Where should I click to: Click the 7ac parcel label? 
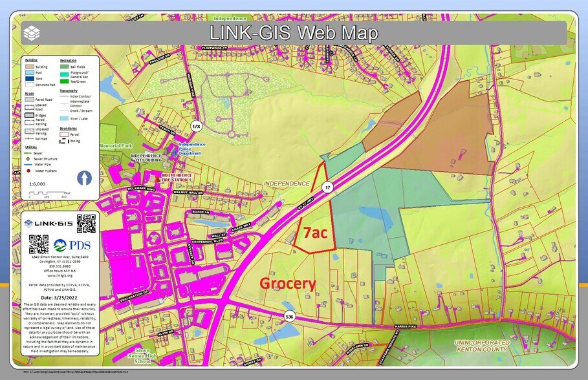315,233
